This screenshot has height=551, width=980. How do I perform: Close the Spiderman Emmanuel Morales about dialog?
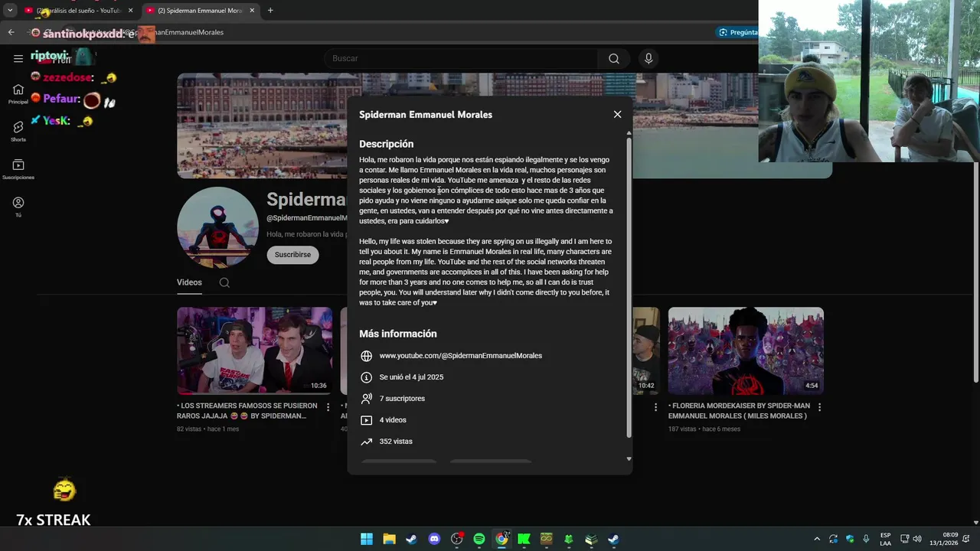coord(617,115)
